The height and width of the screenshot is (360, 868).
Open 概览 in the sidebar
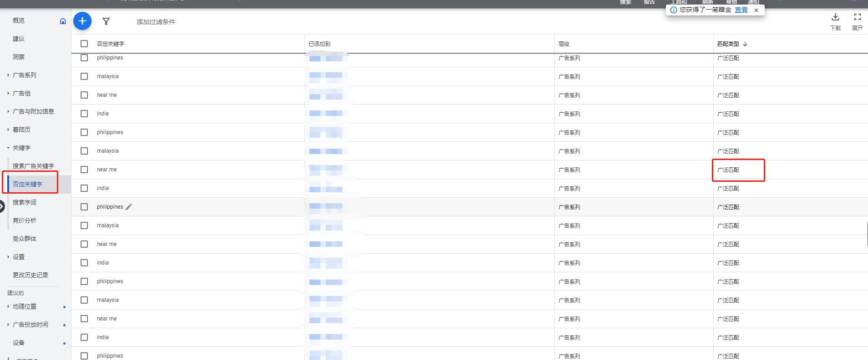tap(19, 20)
